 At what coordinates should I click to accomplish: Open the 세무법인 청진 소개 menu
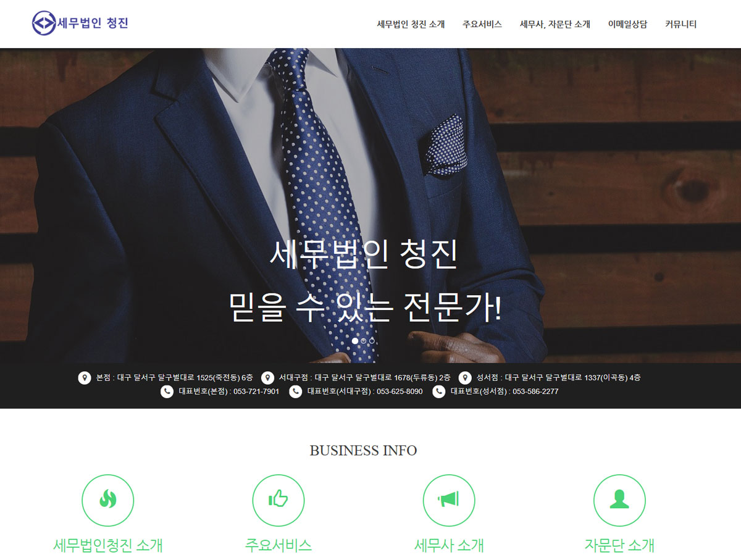click(x=411, y=25)
